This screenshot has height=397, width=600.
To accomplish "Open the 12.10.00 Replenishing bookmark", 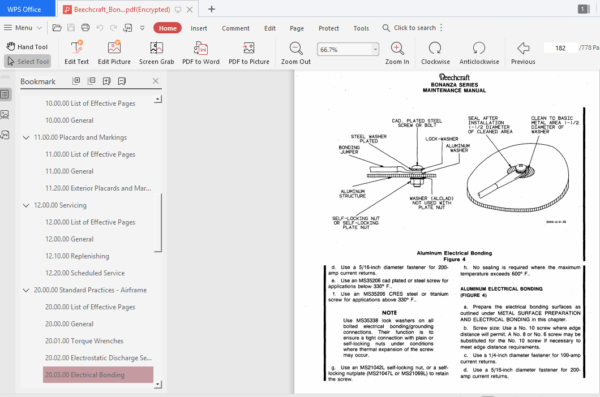I will (77, 256).
